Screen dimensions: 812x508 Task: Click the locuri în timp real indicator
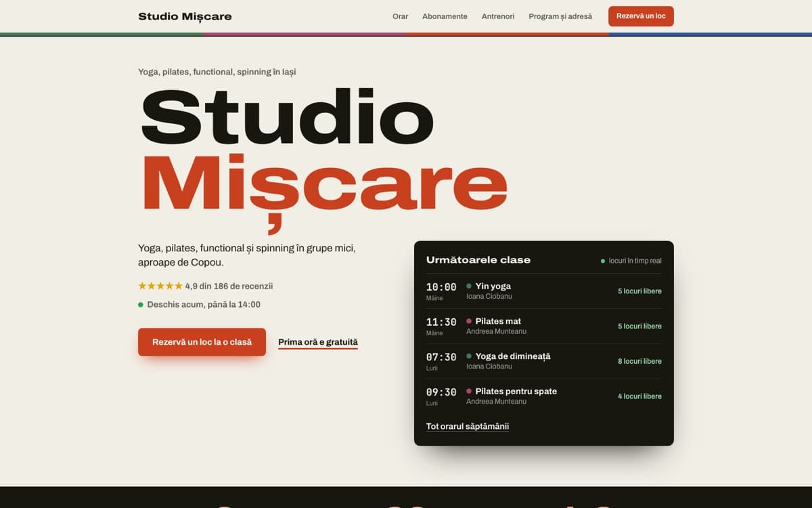pos(631,261)
